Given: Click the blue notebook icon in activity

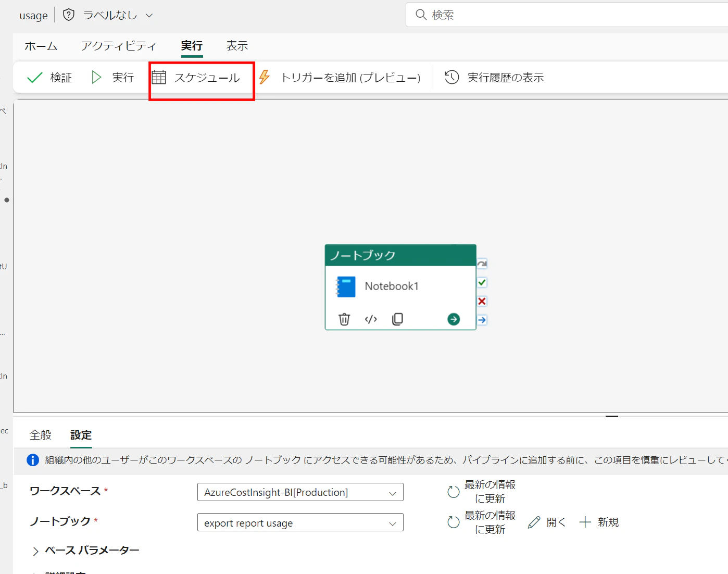Looking at the screenshot, I should pyautogui.click(x=346, y=286).
